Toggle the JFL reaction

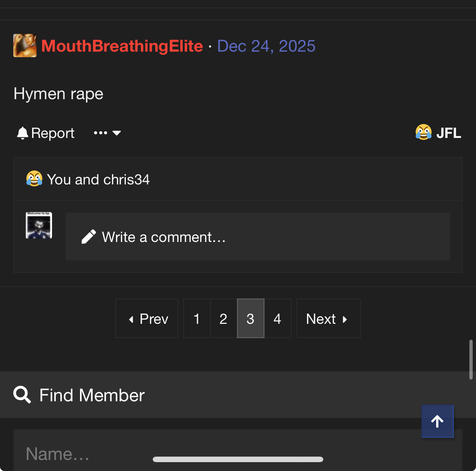438,132
